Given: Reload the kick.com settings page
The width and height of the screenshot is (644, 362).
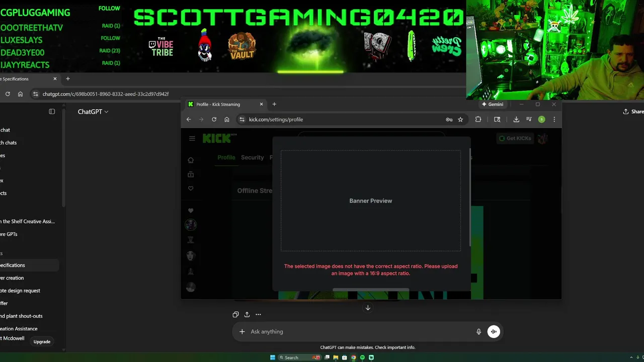Looking at the screenshot, I should point(214,119).
